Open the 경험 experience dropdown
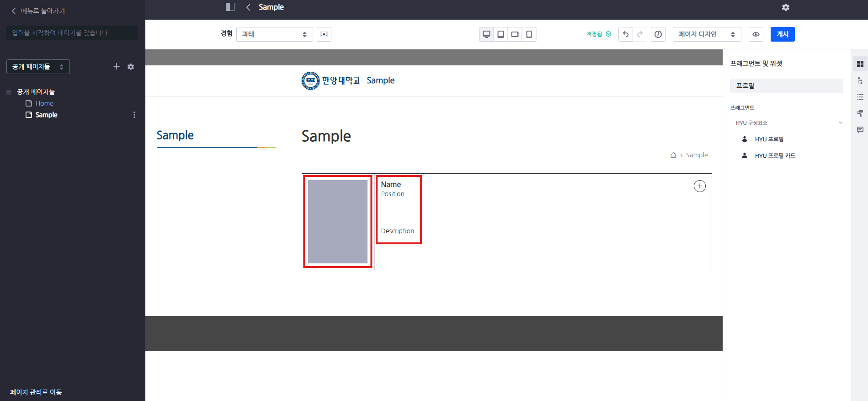This screenshot has width=868, height=401. coord(274,34)
